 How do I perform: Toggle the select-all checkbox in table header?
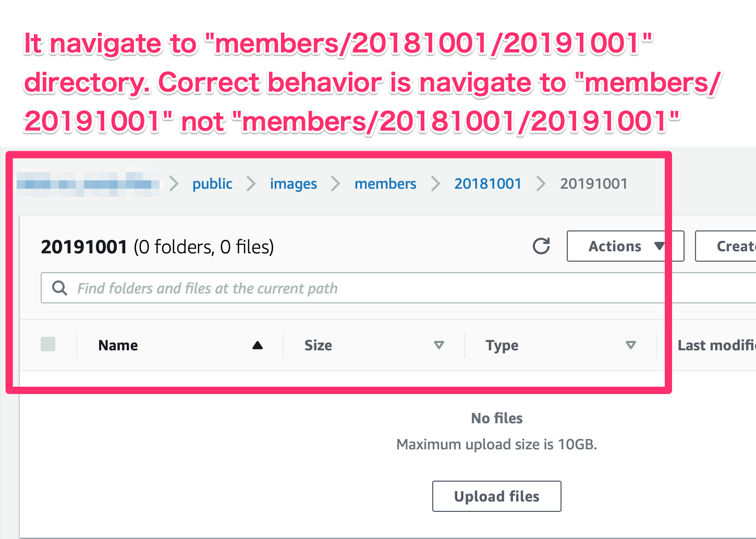click(48, 344)
